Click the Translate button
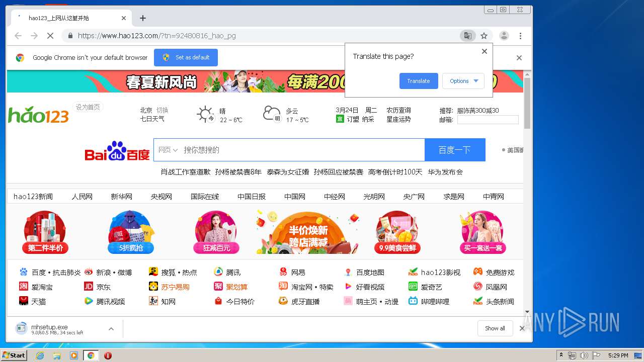Image resolution: width=644 pixels, height=362 pixels. point(419,81)
